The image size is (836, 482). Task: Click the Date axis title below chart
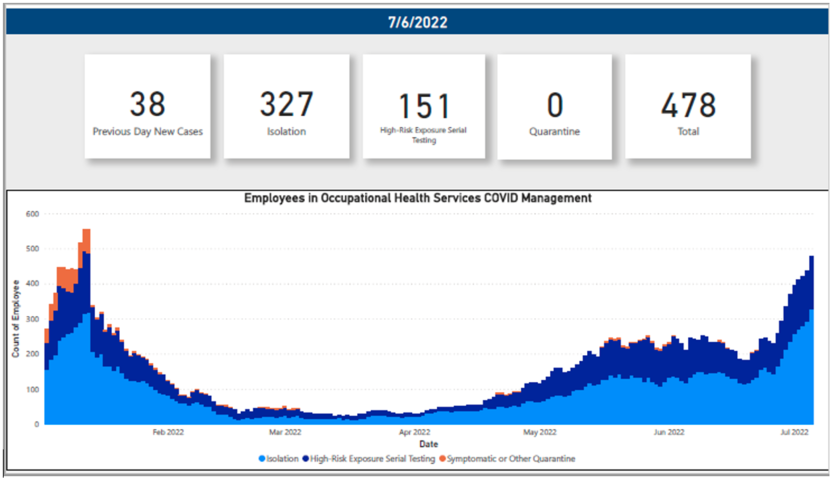(x=428, y=444)
